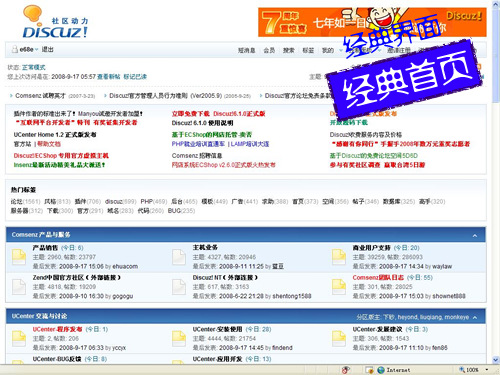Click the Internet zone globe icon in status bar
Image resolution: width=500 pixels, height=375 pixels.
(x=381, y=370)
